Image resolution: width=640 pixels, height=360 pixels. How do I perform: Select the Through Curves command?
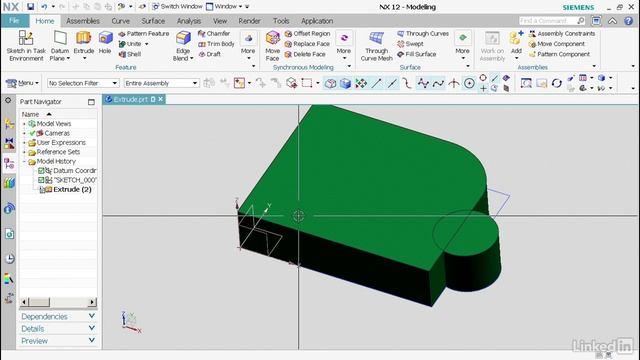[423, 33]
